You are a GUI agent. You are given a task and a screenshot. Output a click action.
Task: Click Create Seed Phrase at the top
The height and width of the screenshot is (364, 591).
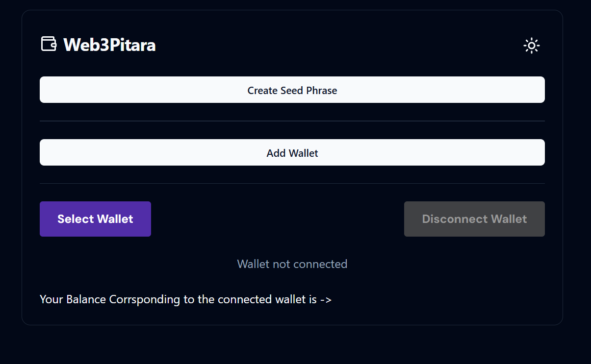click(292, 90)
